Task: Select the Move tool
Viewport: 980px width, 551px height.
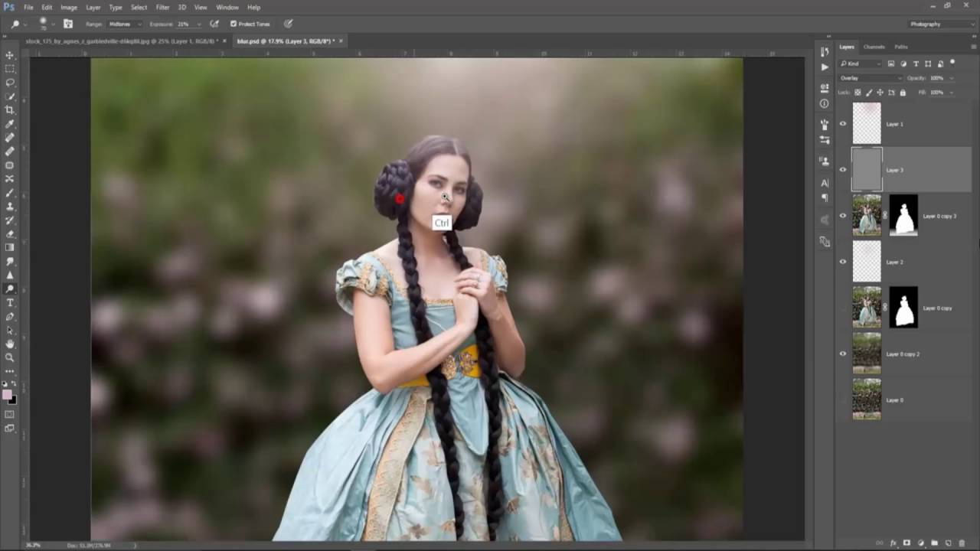Action: pos(10,55)
